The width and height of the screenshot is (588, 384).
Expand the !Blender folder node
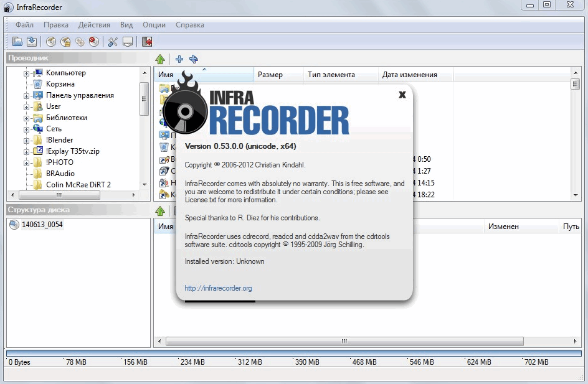point(26,141)
